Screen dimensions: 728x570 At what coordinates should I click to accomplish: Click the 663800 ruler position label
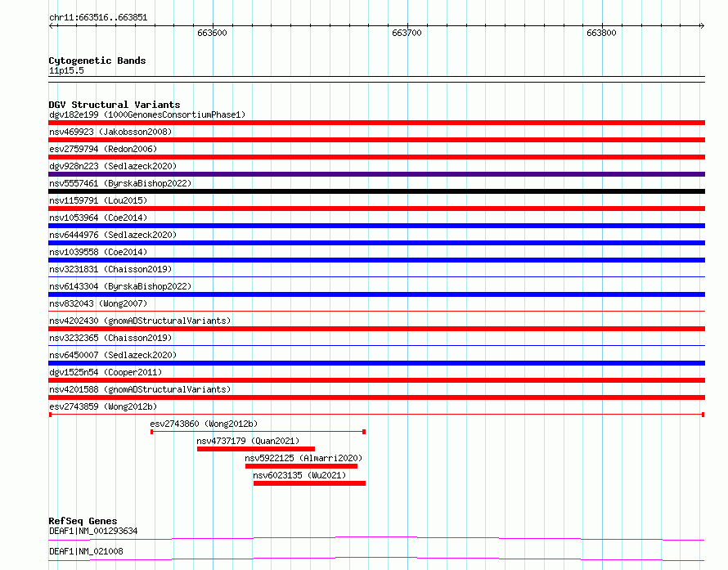click(601, 33)
